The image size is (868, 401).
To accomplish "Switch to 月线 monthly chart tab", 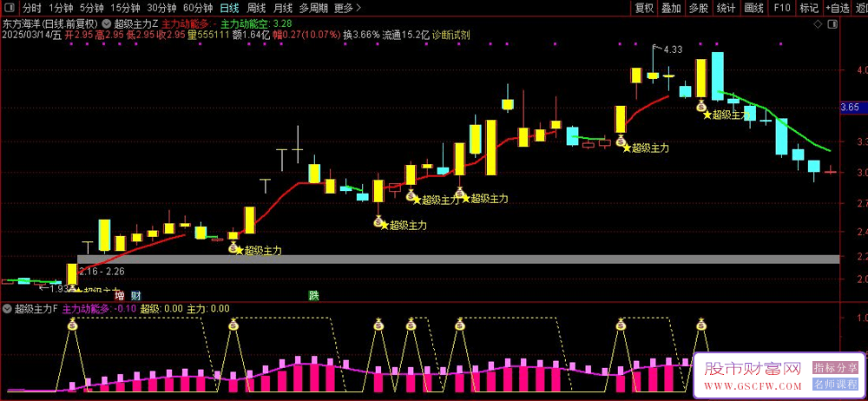I will click(x=283, y=8).
